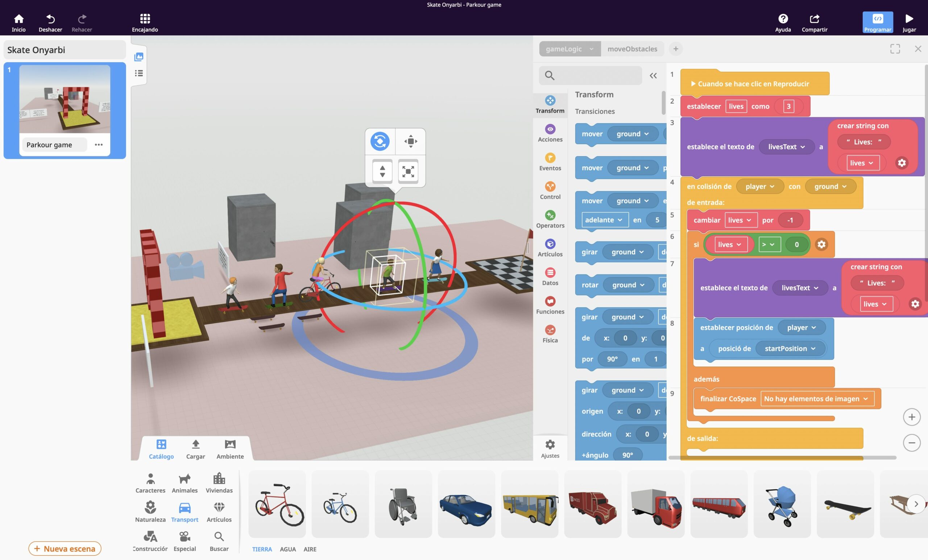
Task: Open the comparison operator dropdown
Action: point(769,245)
